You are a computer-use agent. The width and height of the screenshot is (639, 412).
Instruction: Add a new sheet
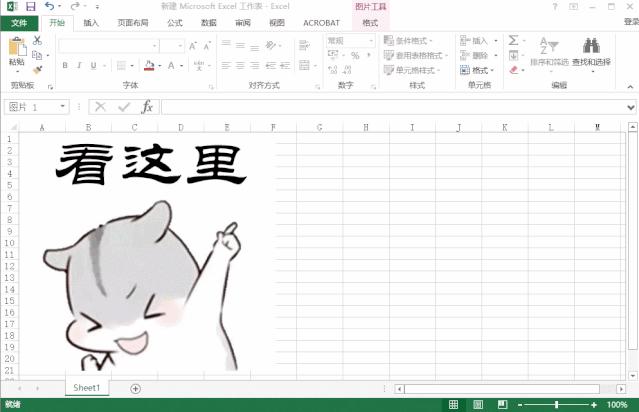(x=135, y=389)
